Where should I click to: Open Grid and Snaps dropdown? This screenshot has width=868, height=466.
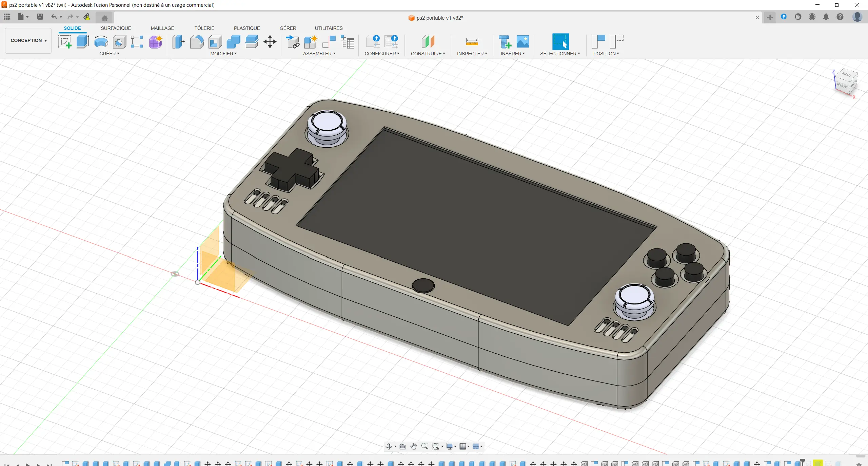[x=464, y=446]
